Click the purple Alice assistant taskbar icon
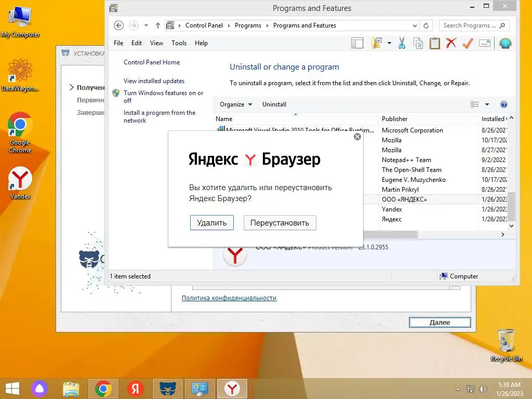The width and height of the screenshot is (532, 399). [39, 389]
